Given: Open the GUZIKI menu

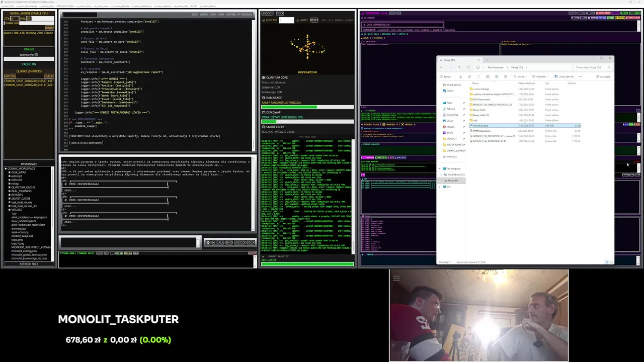Looking at the screenshot, I should coord(194,6).
